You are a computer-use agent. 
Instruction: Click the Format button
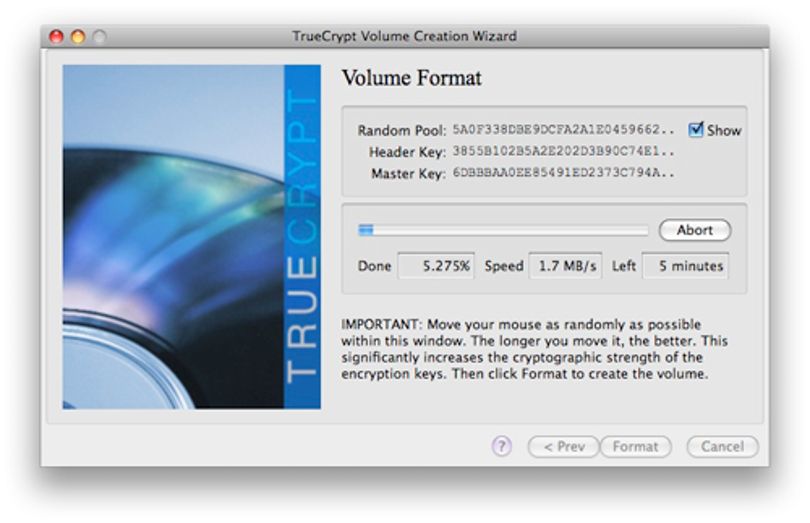(635, 447)
